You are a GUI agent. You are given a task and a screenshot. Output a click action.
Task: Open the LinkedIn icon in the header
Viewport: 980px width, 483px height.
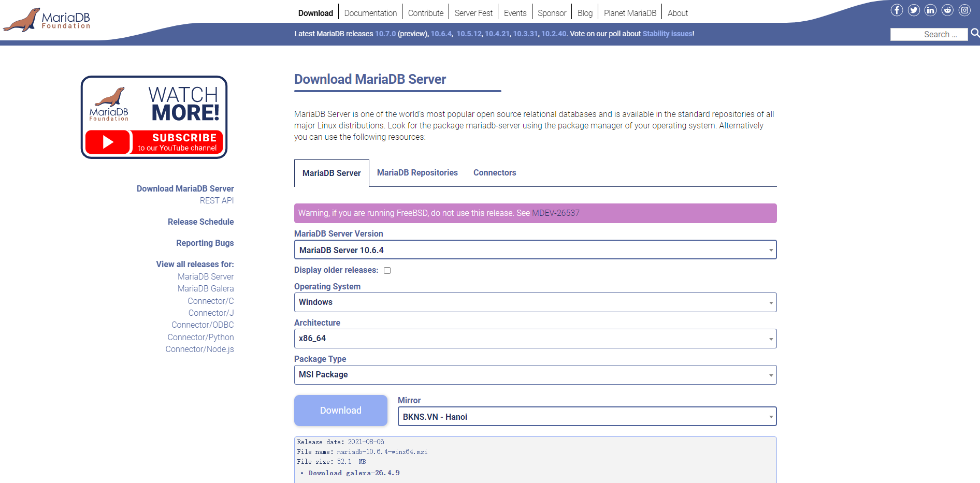931,10
